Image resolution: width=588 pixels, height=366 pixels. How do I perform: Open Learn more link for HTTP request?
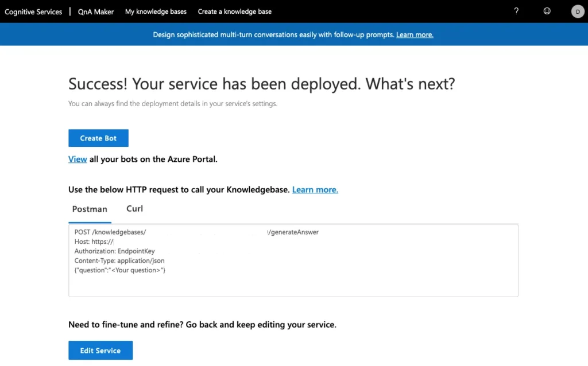[x=315, y=189]
